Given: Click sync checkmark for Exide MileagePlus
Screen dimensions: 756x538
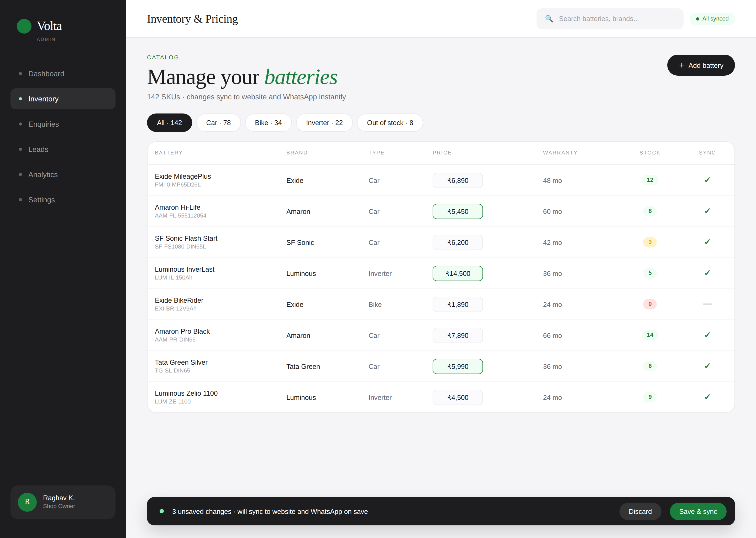Looking at the screenshot, I should click(707, 180).
